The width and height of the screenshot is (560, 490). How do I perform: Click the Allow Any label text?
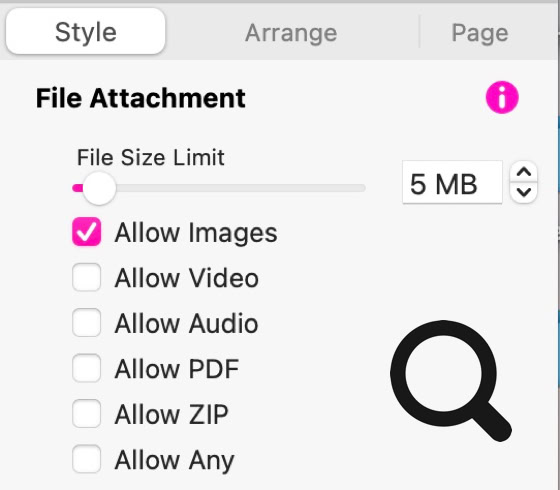tap(175, 460)
